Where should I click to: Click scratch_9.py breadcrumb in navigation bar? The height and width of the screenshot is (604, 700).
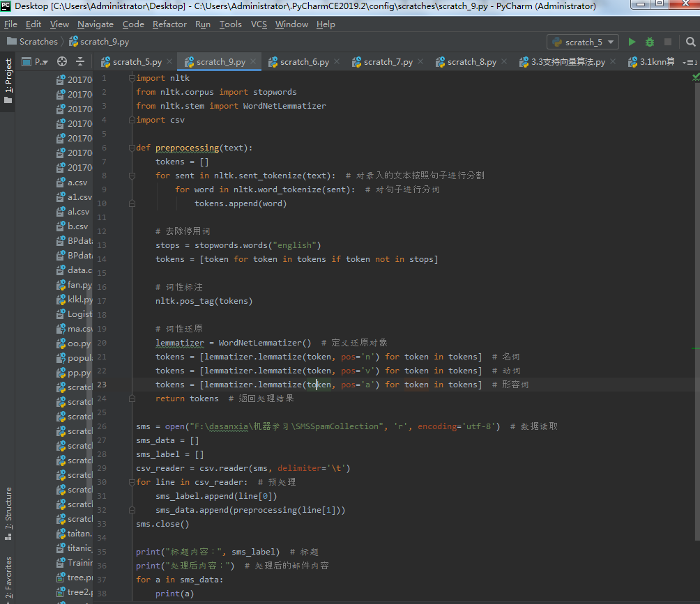[x=99, y=42]
